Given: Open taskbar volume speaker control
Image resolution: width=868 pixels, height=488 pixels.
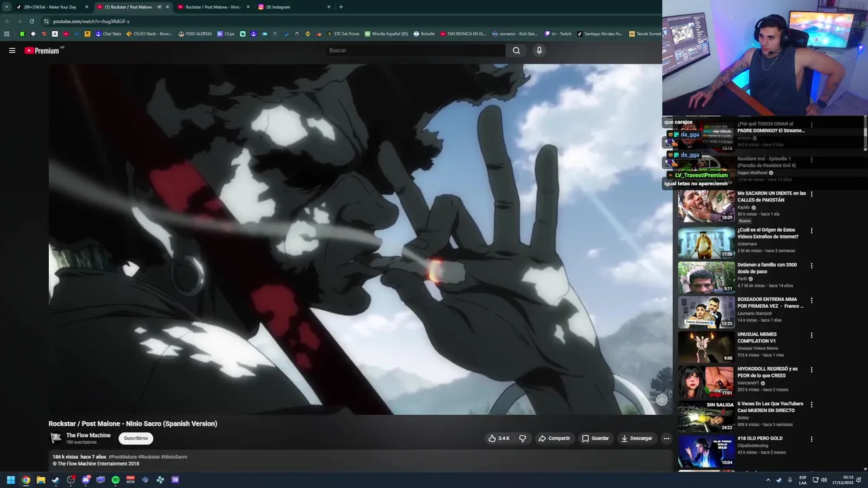Looking at the screenshot, I should tap(824, 480).
